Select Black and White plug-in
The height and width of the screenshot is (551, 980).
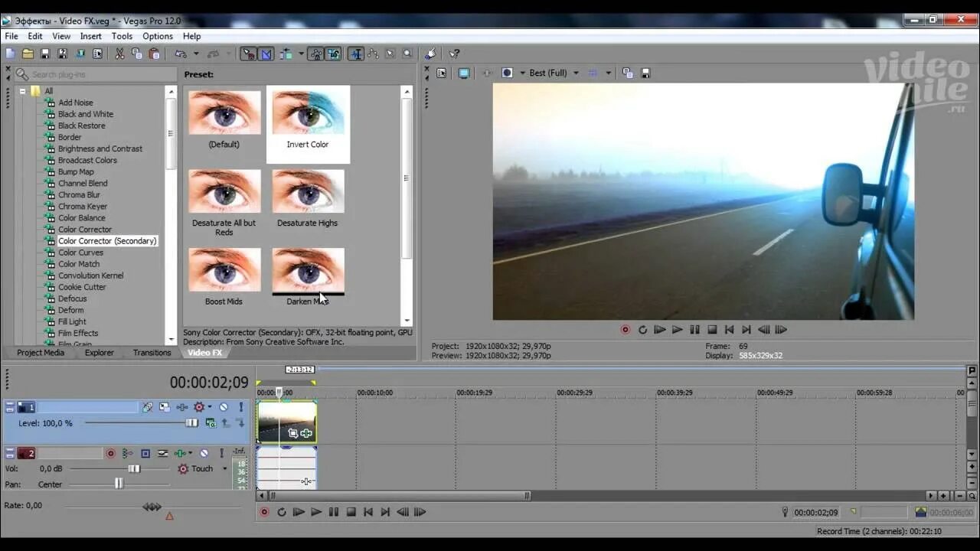point(86,114)
